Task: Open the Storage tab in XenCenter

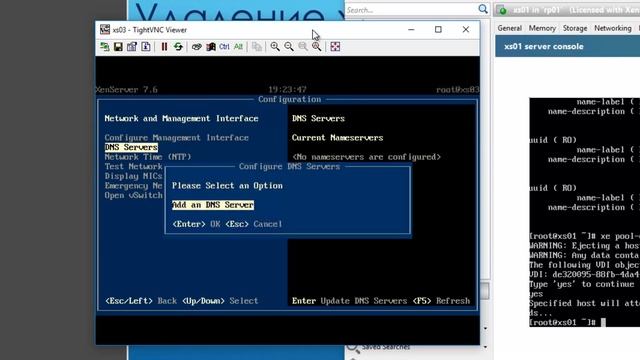Action: 575,28
